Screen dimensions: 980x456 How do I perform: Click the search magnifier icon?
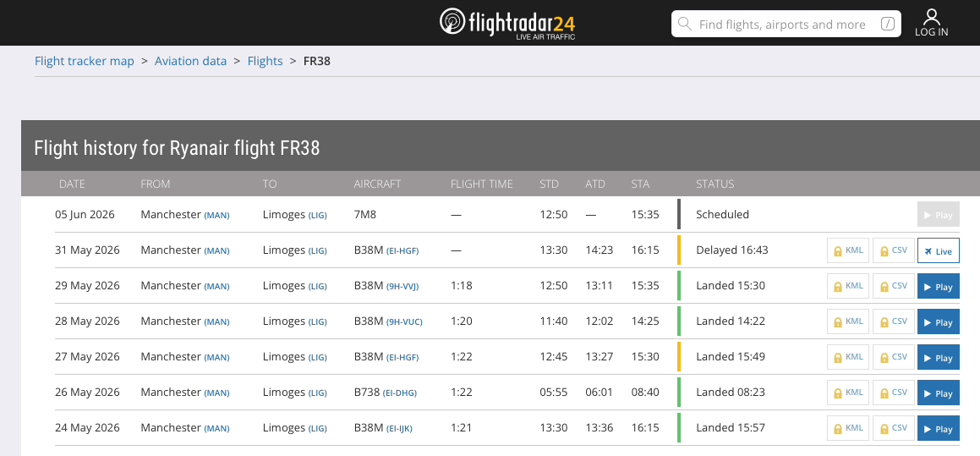click(x=685, y=25)
